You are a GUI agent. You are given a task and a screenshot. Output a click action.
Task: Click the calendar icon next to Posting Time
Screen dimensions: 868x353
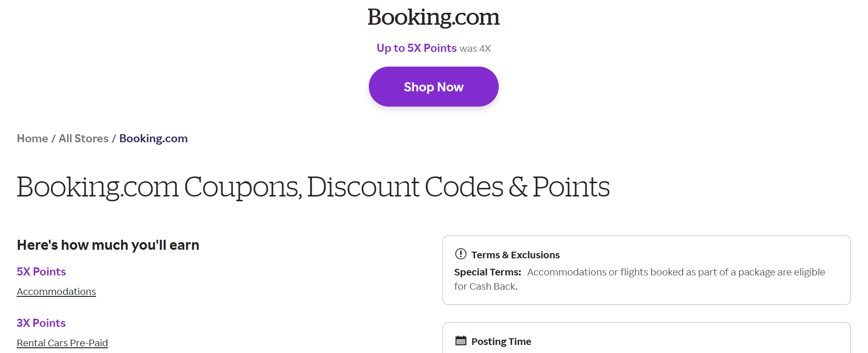point(460,341)
